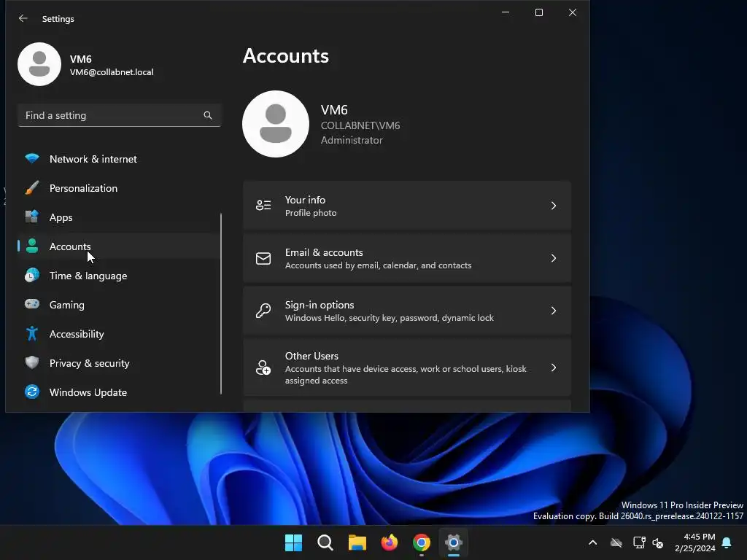Viewport: 747px width, 560px height.
Task: Click the Email & accounts envelope icon
Action: [x=263, y=258]
